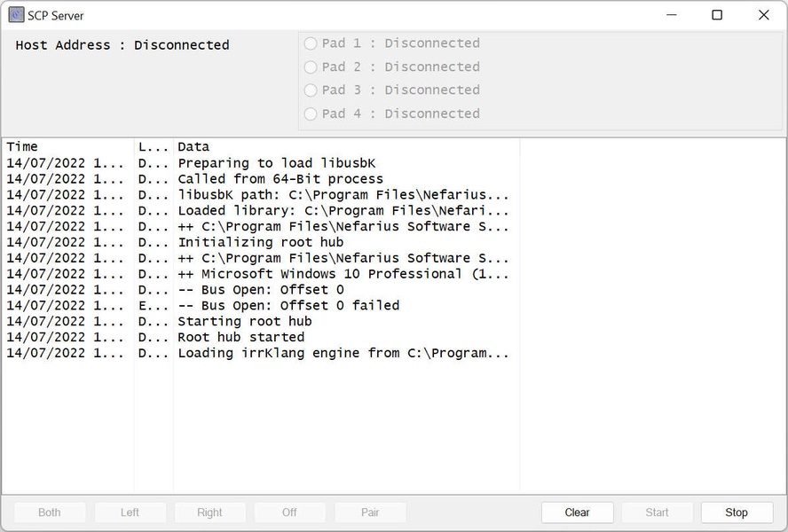Click the Both button
788x532 pixels.
(50, 512)
